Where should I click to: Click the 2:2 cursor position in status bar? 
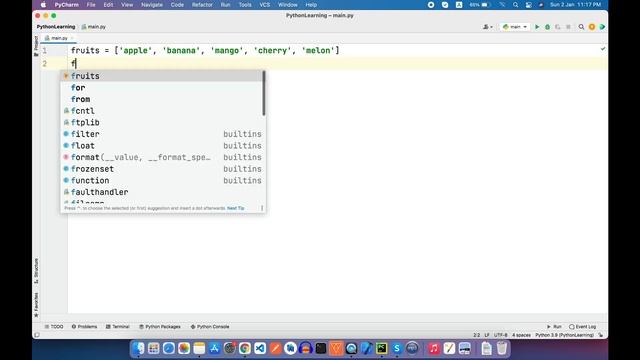coord(476,335)
